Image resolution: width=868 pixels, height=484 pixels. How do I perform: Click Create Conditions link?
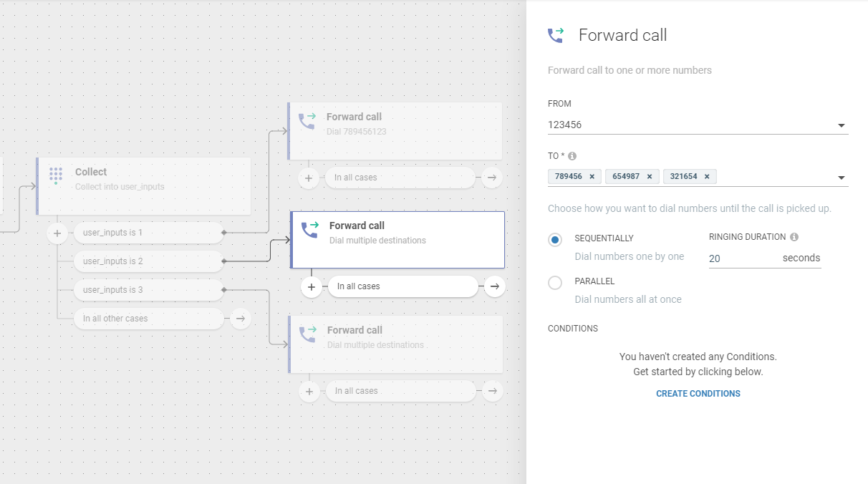click(x=698, y=394)
